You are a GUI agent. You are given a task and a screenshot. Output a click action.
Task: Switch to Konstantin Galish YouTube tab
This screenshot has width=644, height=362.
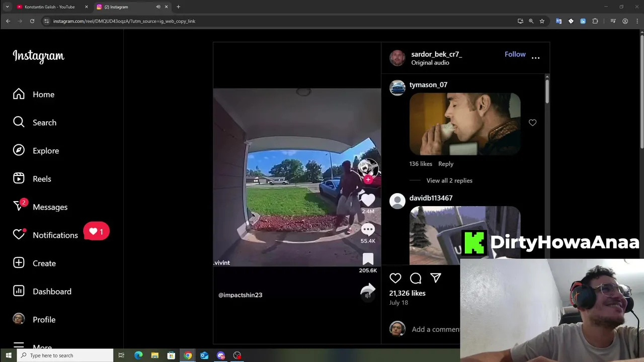[49, 7]
